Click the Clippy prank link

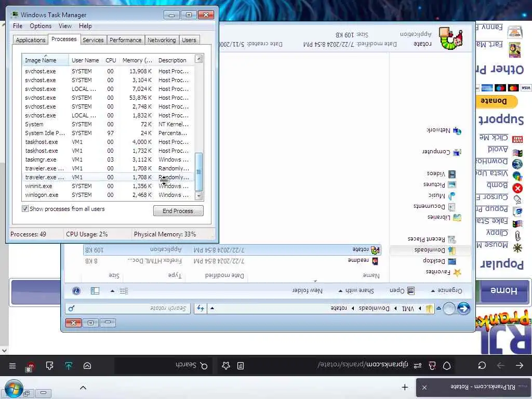coord(497,232)
